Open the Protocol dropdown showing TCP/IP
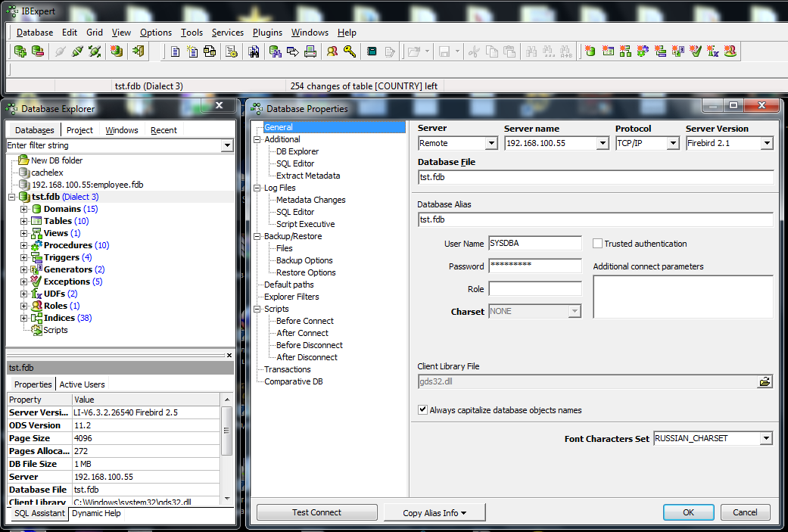Screen dimensions: 788x532 click(674, 144)
